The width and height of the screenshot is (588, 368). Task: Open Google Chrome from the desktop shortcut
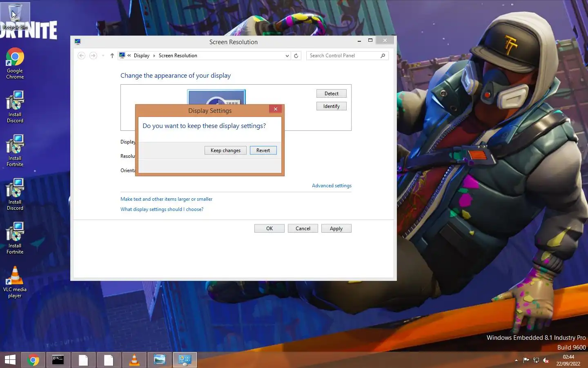[x=15, y=63]
